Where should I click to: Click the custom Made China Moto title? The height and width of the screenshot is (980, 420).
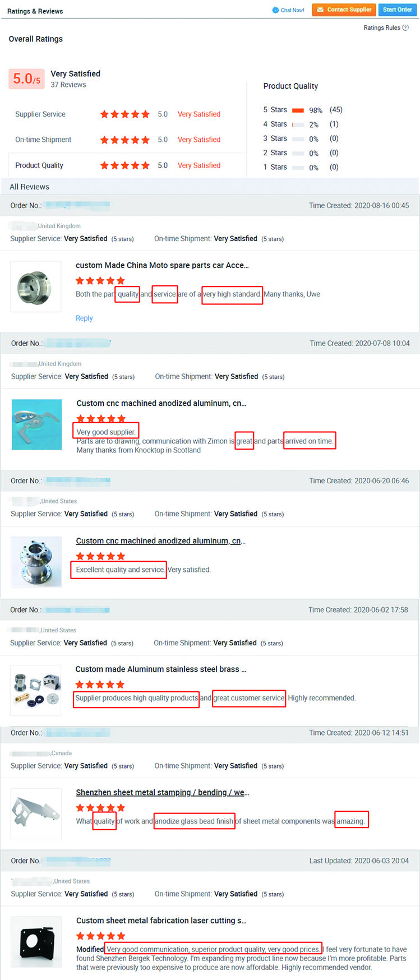(162, 265)
